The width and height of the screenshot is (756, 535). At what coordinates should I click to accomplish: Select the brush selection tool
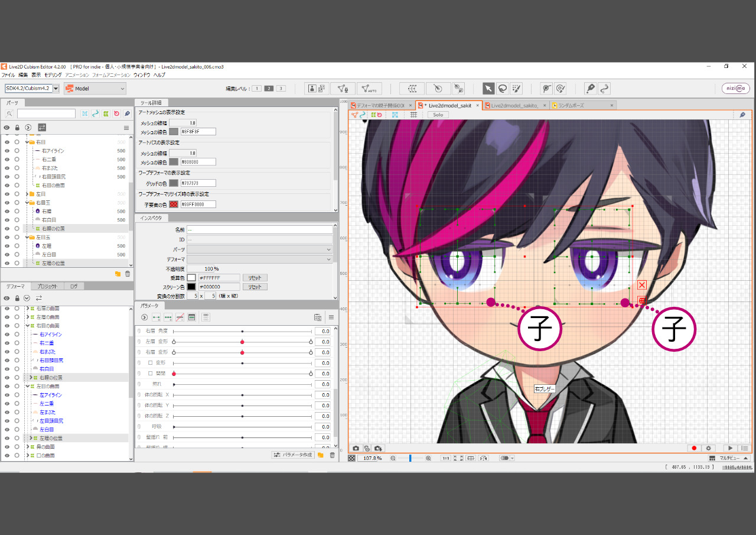point(516,89)
